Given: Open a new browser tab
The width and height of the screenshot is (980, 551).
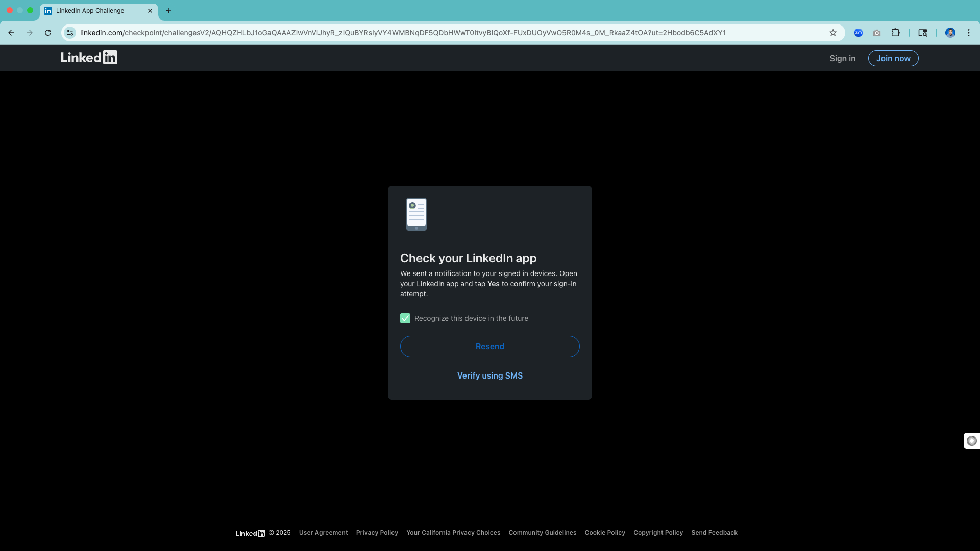Looking at the screenshot, I should pos(168,10).
